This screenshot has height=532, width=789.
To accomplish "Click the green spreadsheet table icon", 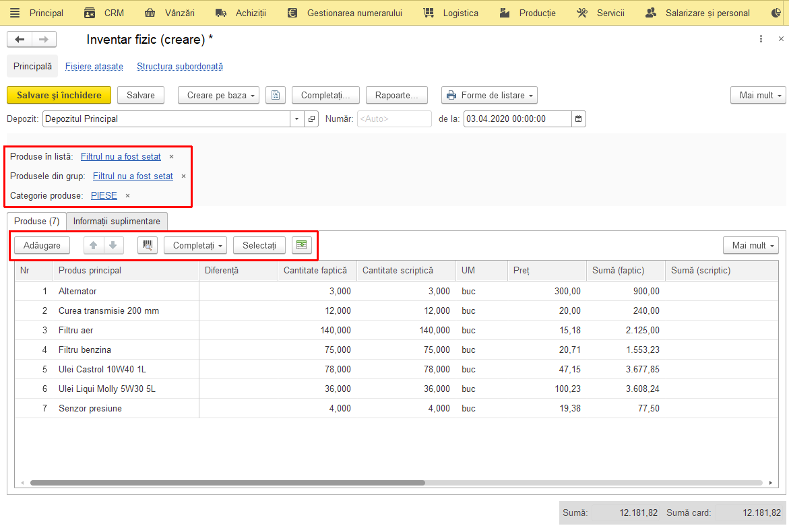I will point(301,245).
